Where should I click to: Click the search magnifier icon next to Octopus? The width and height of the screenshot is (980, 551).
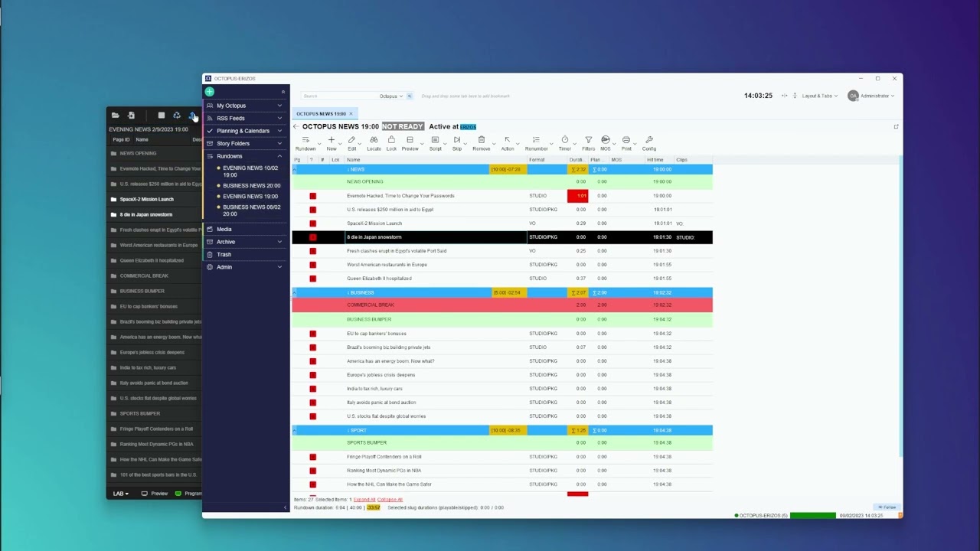click(410, 96)
